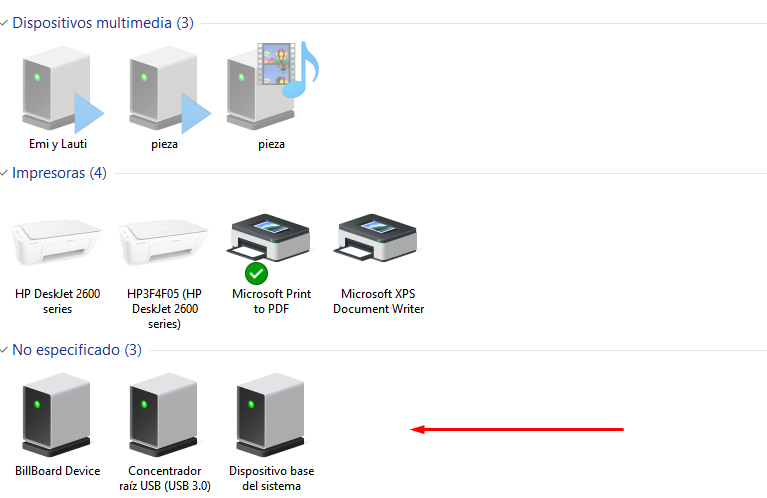The height and width of the screenshot is (498, 767).
Task: Click the No especificado (3) header text
Action: tap(77, 350)
